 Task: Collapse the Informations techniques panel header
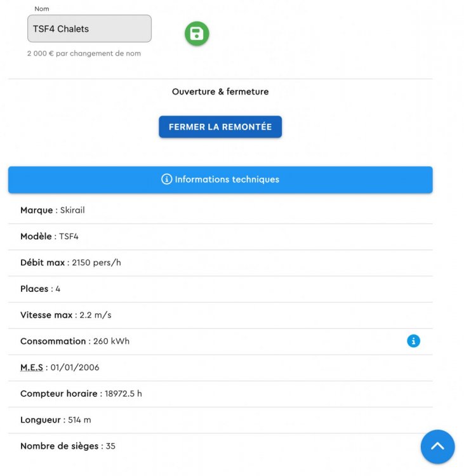coord(220,180)
